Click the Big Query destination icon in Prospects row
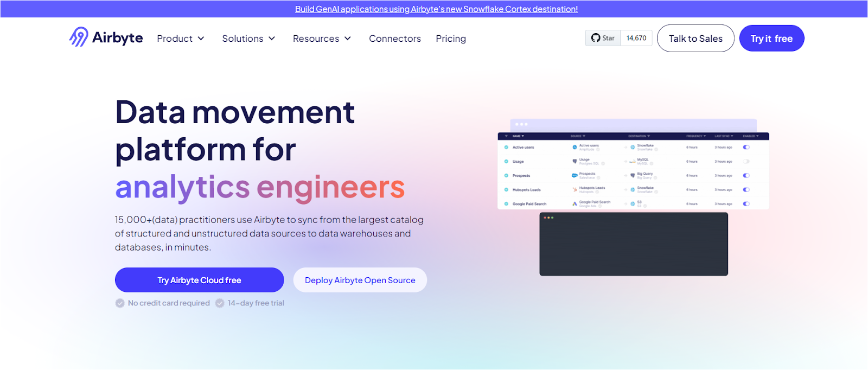The height and width of the screenshot is (370, 868). (633, 175)
